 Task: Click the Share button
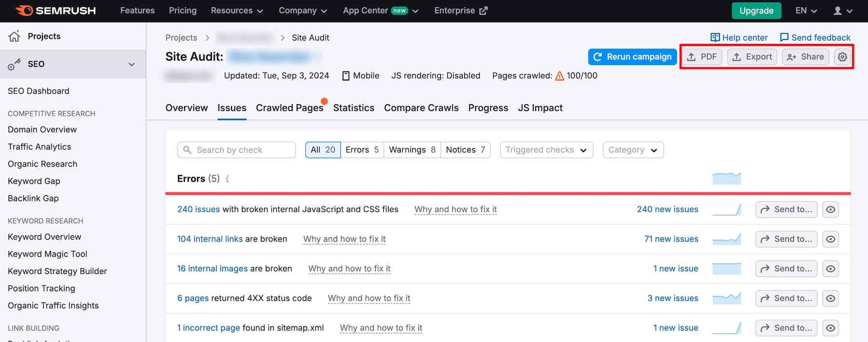tap(805, 57)
